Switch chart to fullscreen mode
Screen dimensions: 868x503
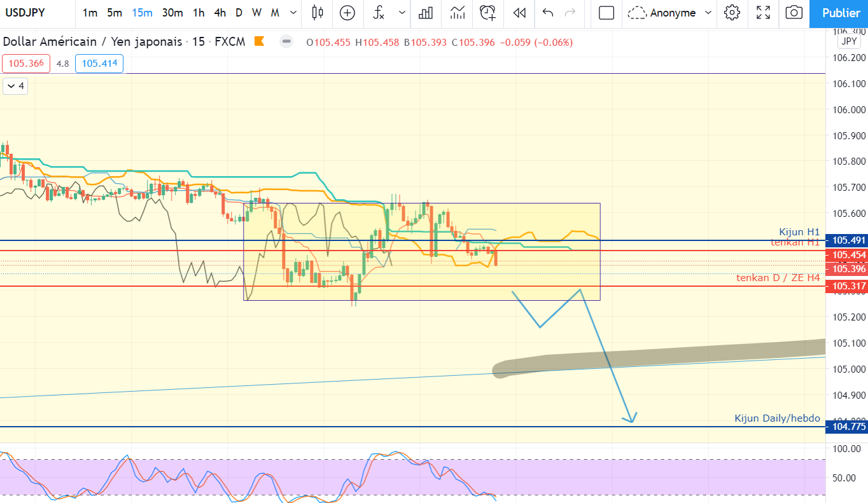(x=763, y=13)
